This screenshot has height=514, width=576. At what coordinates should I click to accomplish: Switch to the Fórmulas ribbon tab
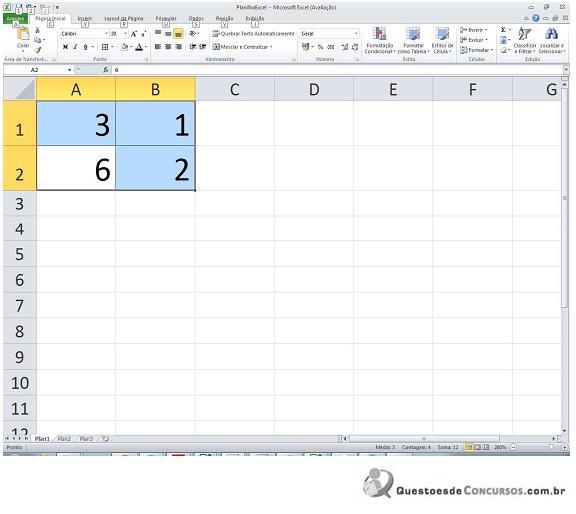coord(166,18)
